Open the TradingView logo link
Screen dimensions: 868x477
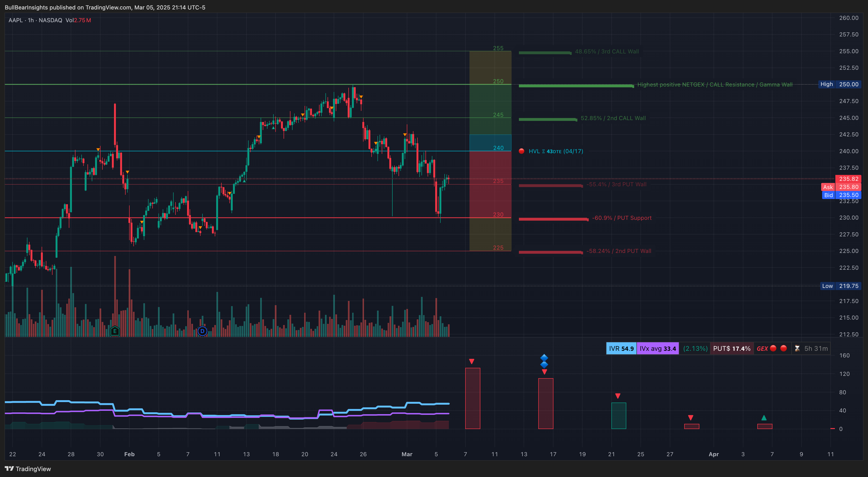[28, 468]
